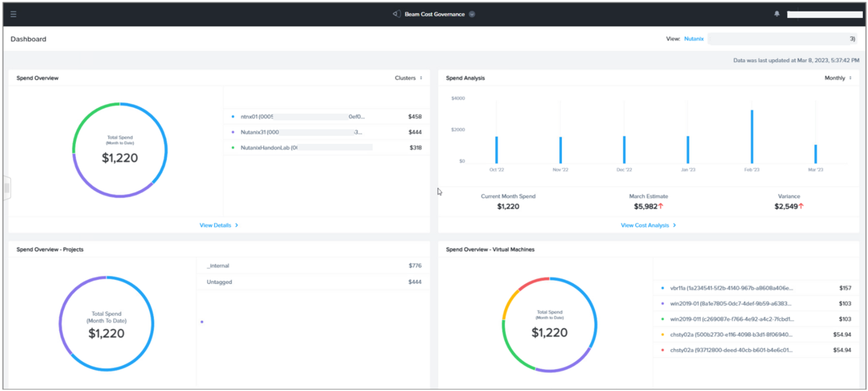
Task: Click the chevron after View Details
Action: (237, 225)
